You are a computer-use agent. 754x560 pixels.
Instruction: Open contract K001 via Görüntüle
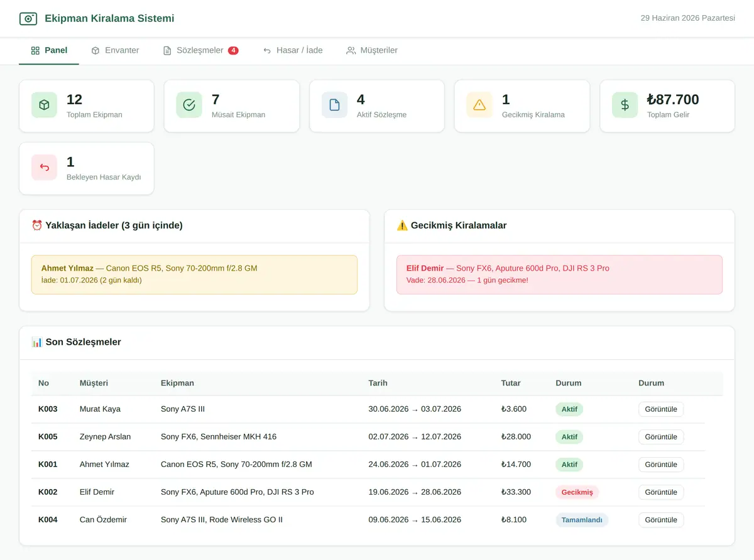click(661, 465)
